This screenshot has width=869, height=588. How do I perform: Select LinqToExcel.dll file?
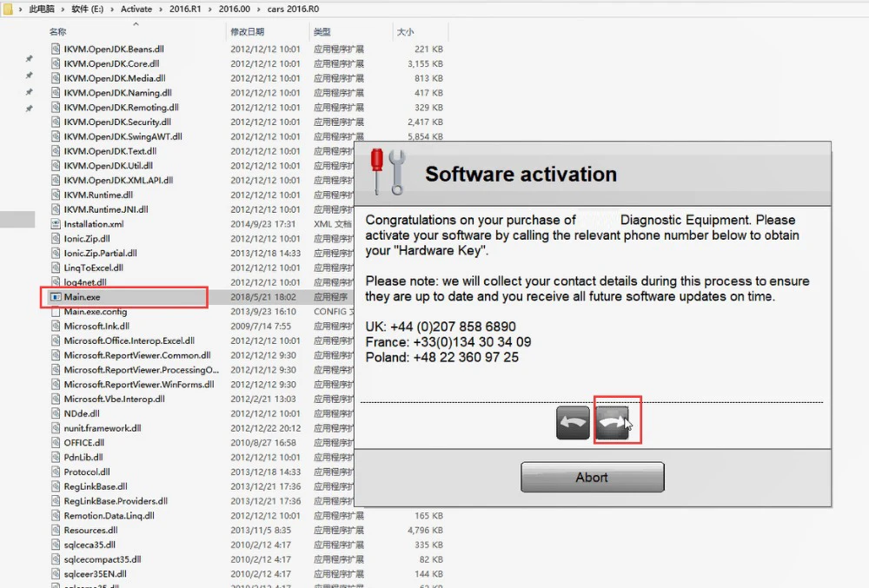click(93, 268)
